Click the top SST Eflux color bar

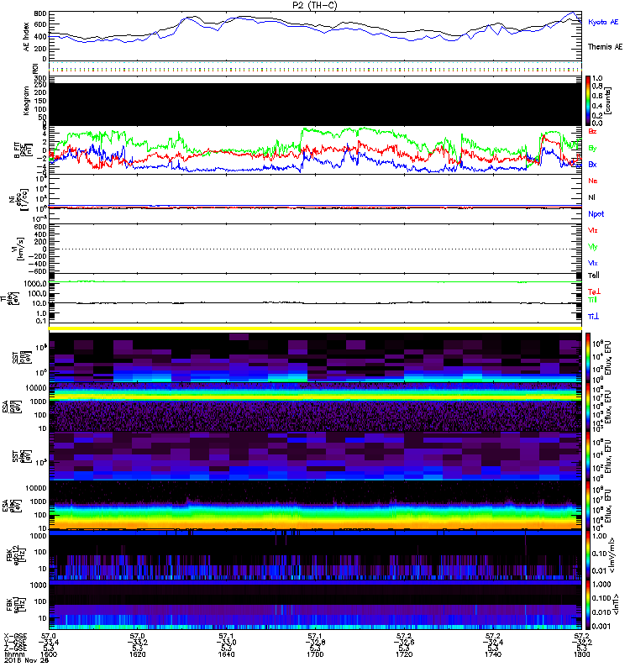[x=588, y=357]
